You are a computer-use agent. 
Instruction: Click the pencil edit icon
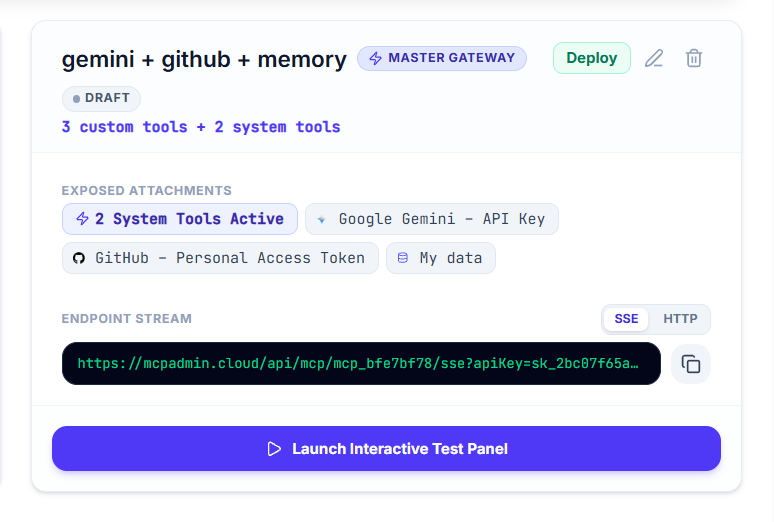point(654,58)
